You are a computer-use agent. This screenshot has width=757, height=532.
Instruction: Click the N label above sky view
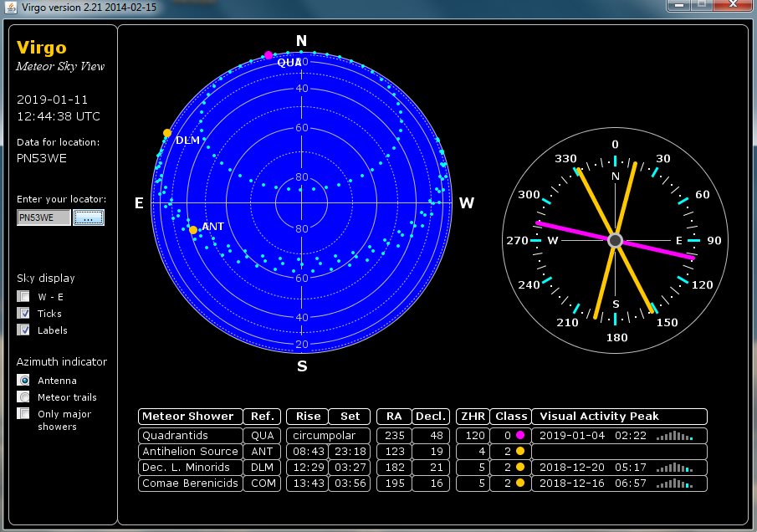(301, 40)
